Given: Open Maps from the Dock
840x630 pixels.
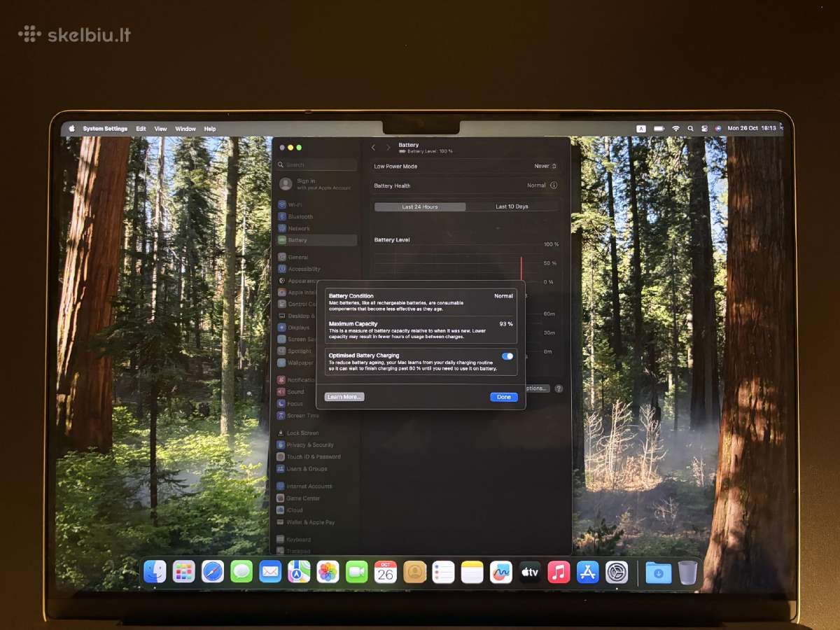Looking at the screenshot, I should pyautogui.click(x=299, y=572).
